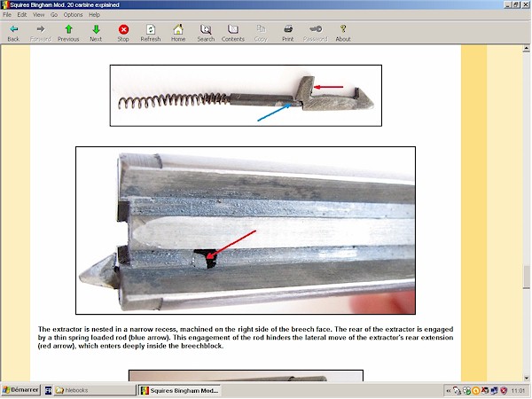This screenshot has height=399, width=532.
Task: Open the Edit menu
Action: (22, 14)
